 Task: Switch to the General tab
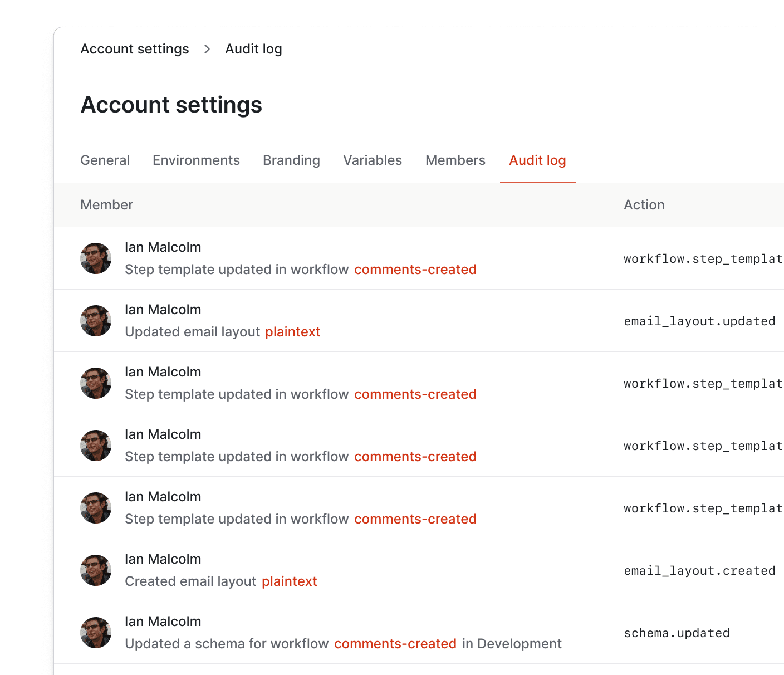click(105, 160)
